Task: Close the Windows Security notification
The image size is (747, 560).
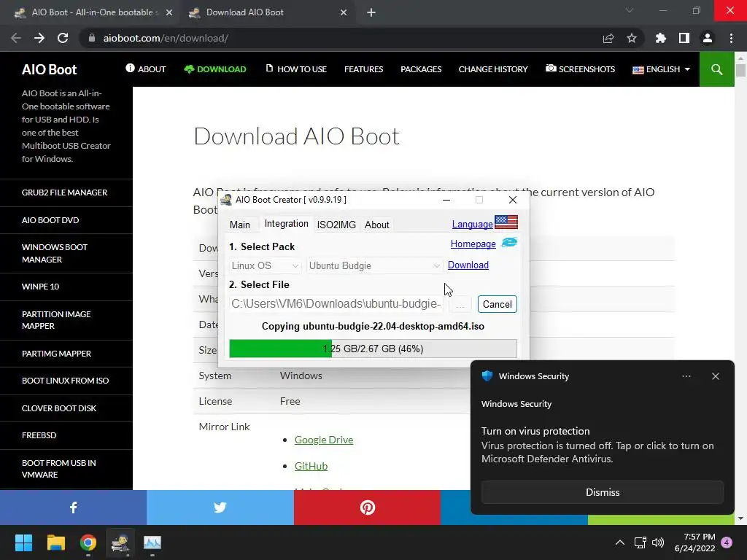Action: click(716, 376)
